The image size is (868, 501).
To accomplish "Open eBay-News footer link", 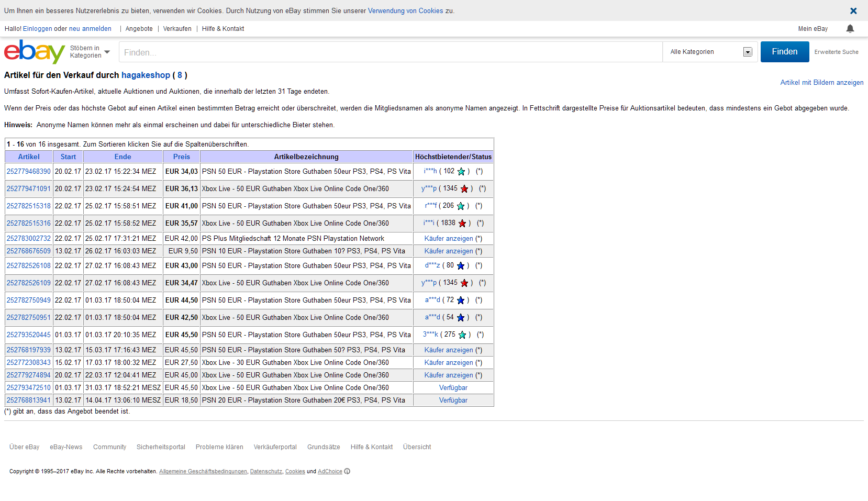I will coord(66,447).
